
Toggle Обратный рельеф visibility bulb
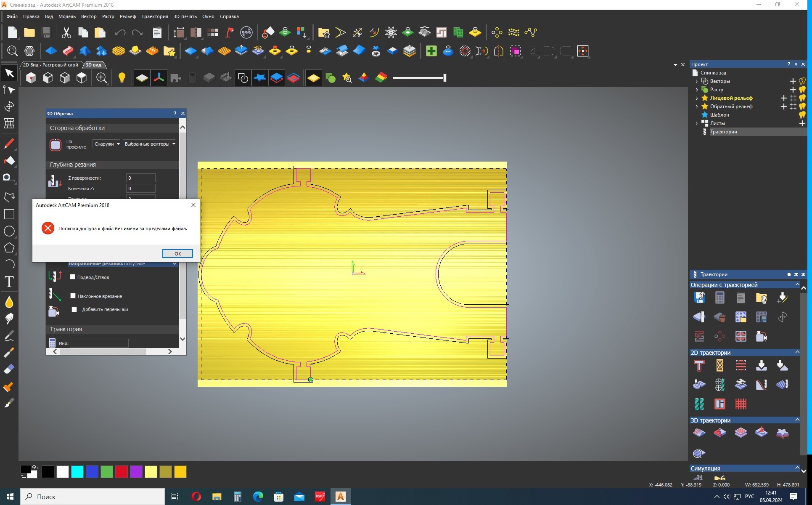pos(802,106)
